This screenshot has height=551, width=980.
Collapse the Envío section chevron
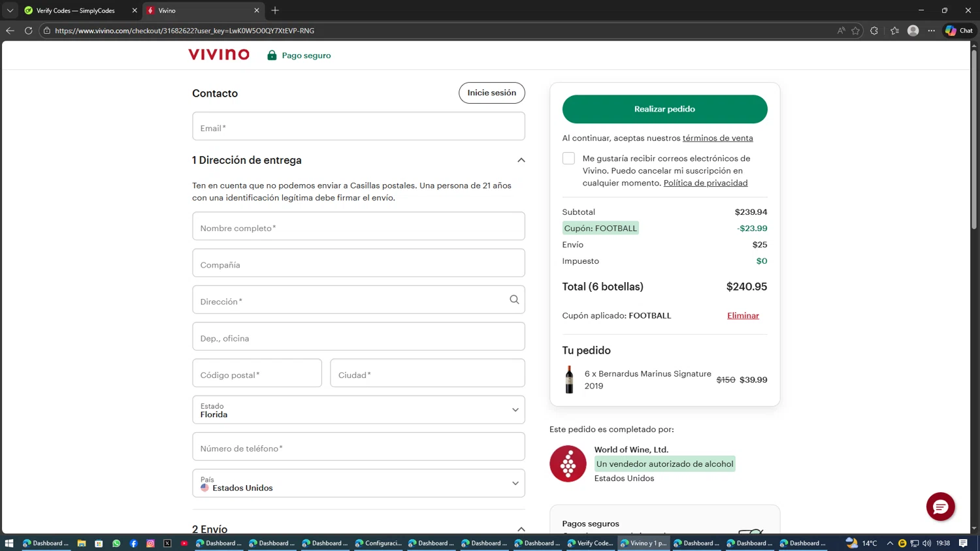tap(521, 529)
